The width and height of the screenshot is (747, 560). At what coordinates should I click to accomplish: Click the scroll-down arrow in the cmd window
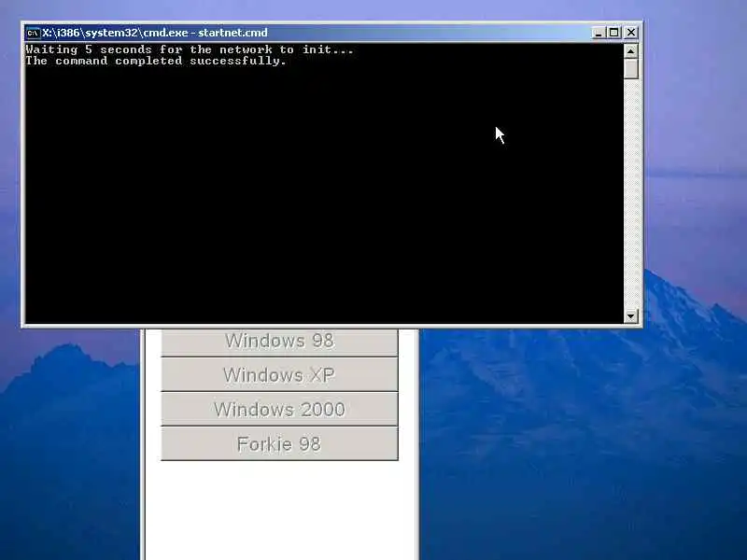coord(631,315)
